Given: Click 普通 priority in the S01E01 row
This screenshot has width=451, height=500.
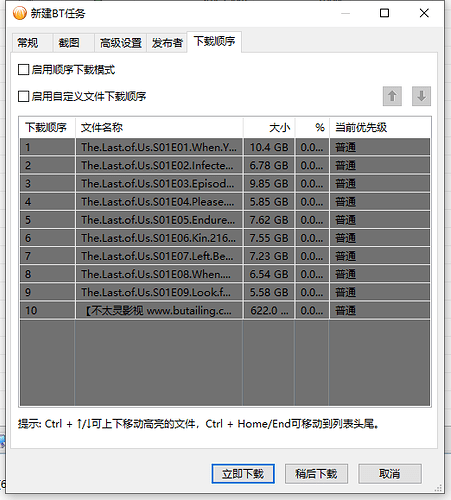Looking at the screenshot, I should pyautogui.click(x=380, y=147).
